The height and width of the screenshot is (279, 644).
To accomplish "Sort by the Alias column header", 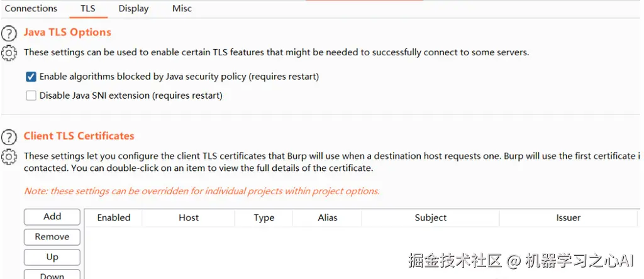I will (328, 218).
